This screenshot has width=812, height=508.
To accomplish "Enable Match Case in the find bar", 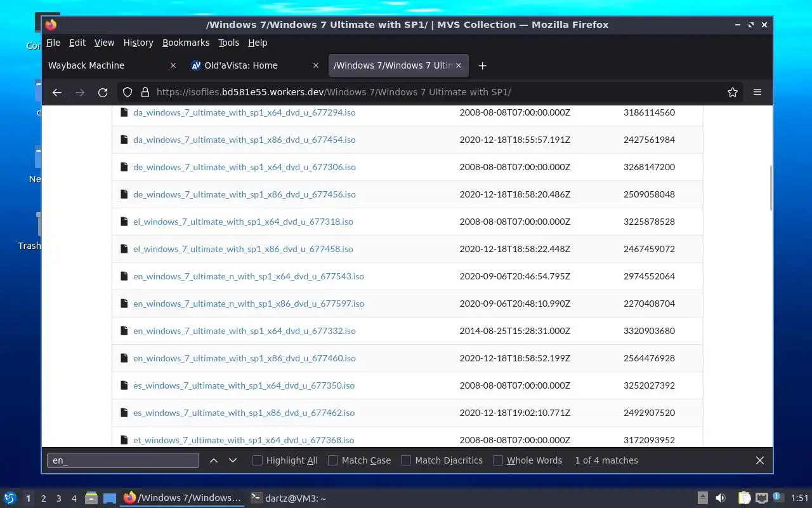I will click(x=359, y=460).
